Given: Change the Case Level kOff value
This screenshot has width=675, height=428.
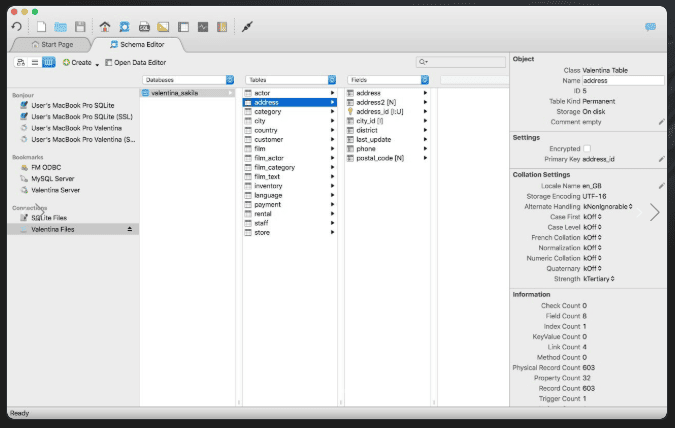Looking at the screenshot, I should [x=592, y=227].
